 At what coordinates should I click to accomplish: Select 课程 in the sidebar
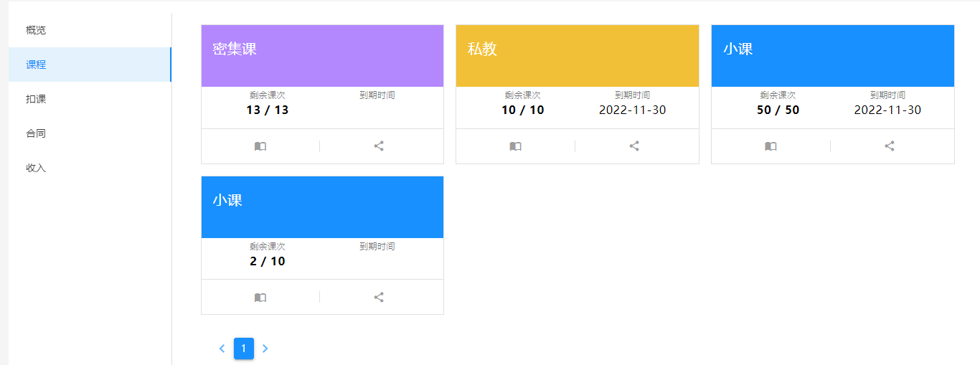pos(36,65)
